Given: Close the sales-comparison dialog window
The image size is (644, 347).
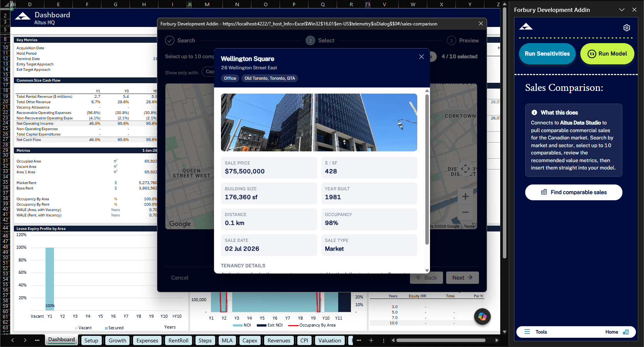Looking at the screenshot, I should [481, 23].
